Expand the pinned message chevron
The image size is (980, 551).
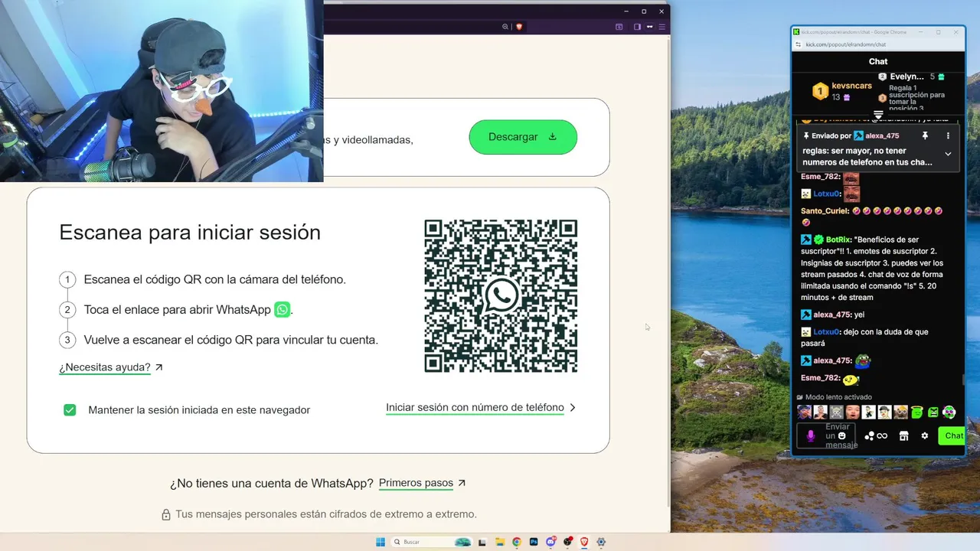click(948, 154)
